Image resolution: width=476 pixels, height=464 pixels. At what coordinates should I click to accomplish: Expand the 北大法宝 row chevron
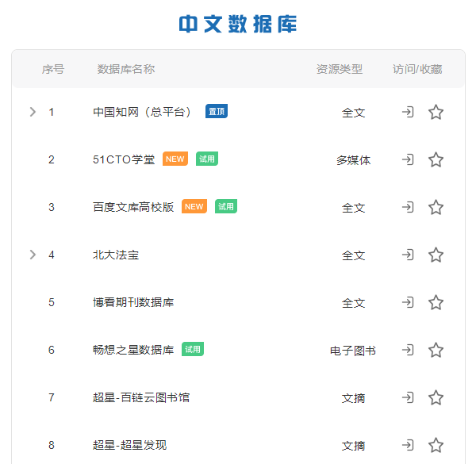(x=33, y=255)
